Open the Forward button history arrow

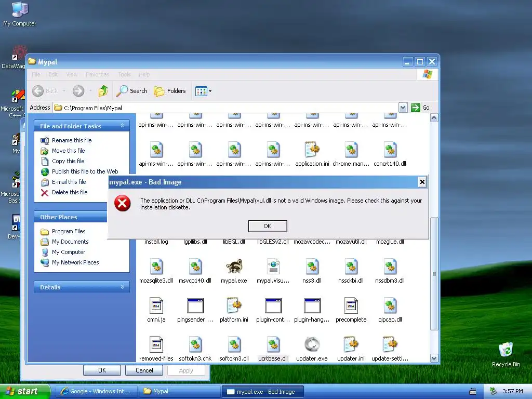(x=90, y=91)
